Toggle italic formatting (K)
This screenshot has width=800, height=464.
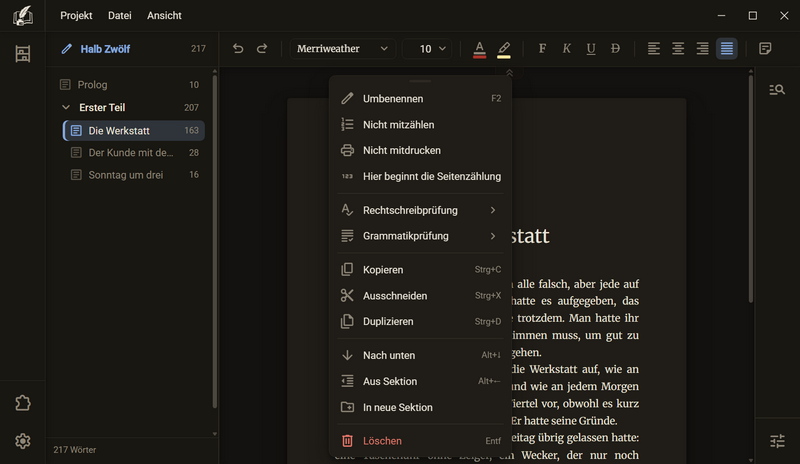(x=566, y=48)
